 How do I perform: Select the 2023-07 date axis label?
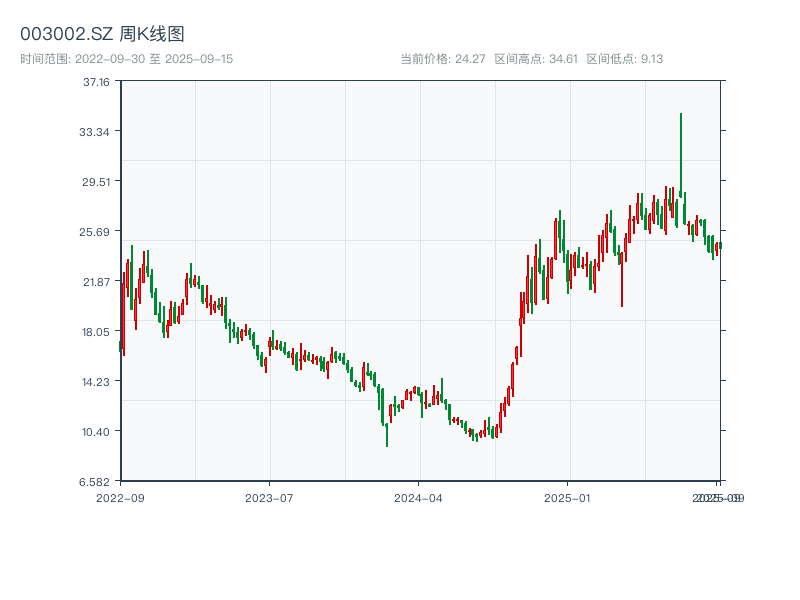[269, 497]
